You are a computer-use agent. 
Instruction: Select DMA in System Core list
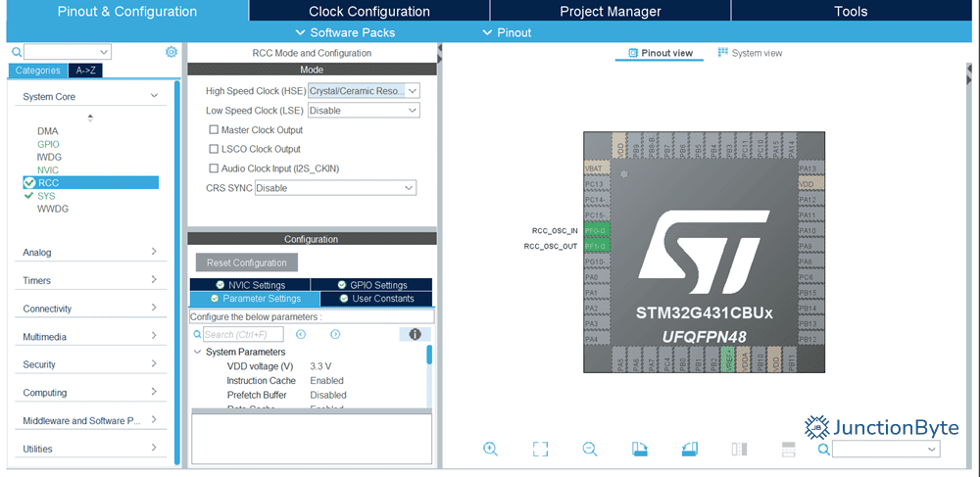click(47, 131)
